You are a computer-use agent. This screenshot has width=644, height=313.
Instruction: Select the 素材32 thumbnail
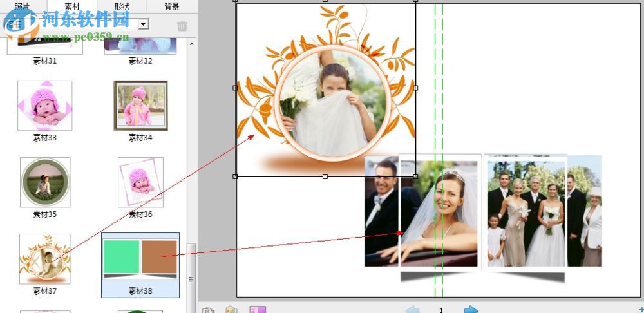point(140,46)
